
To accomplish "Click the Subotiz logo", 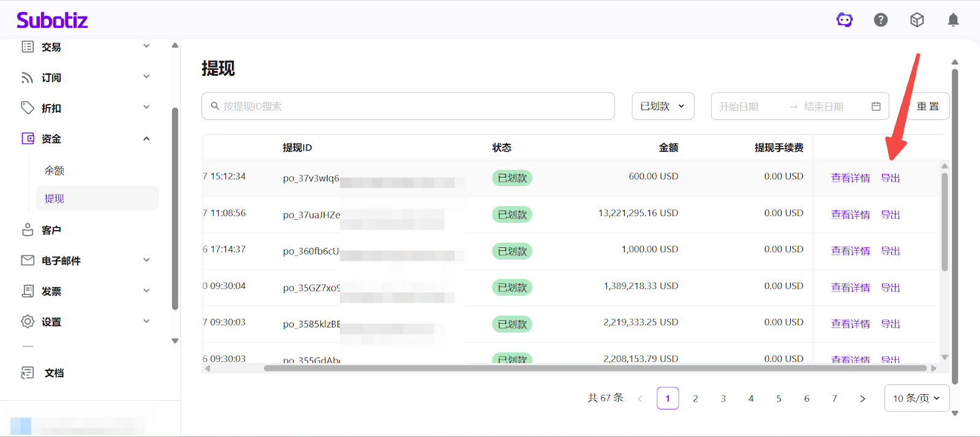I will tap(52, 20).
